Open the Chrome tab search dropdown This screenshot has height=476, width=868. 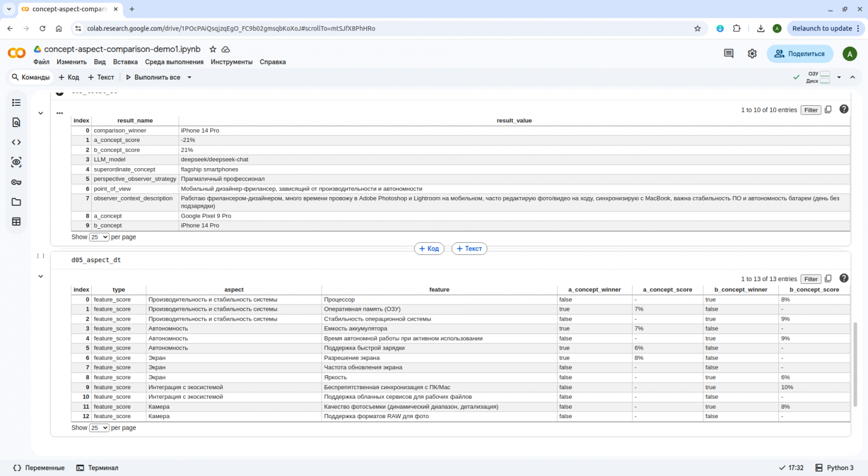click(9, 9)
